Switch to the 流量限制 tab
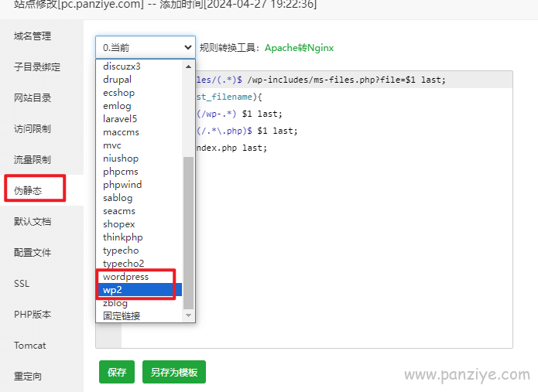 (42, 160)
